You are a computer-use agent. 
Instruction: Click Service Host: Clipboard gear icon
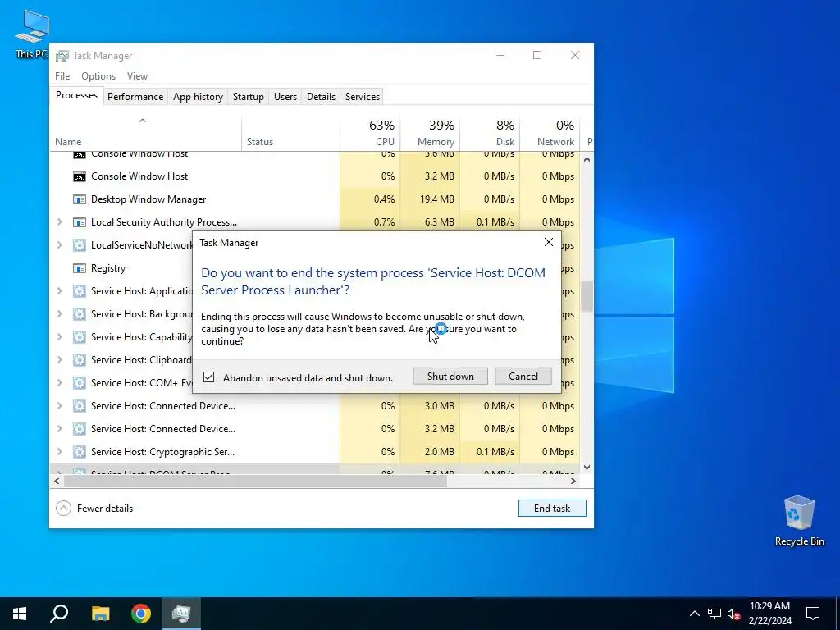pyautogui.click(x=80, y=359)
